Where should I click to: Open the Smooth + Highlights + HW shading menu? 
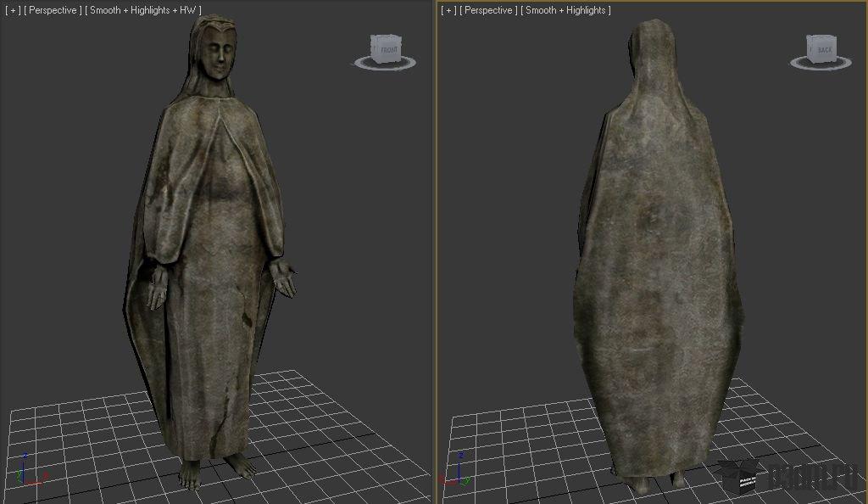coord(144,10)
